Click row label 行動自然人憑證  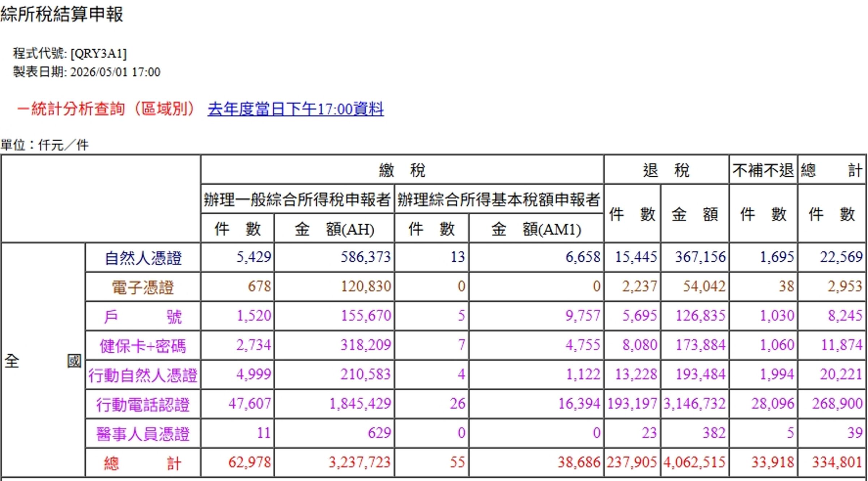point(143,375)
